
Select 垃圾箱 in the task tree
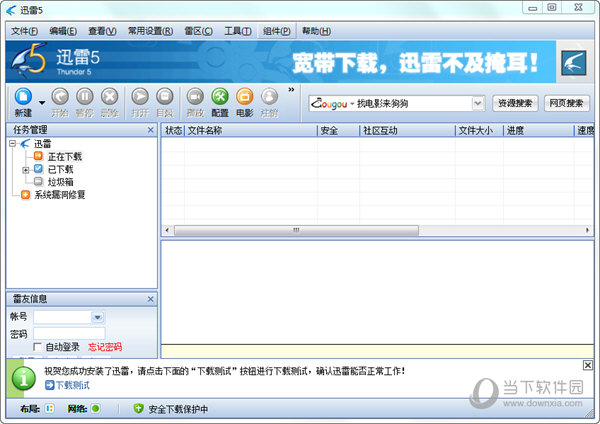[x=60, y=182]
